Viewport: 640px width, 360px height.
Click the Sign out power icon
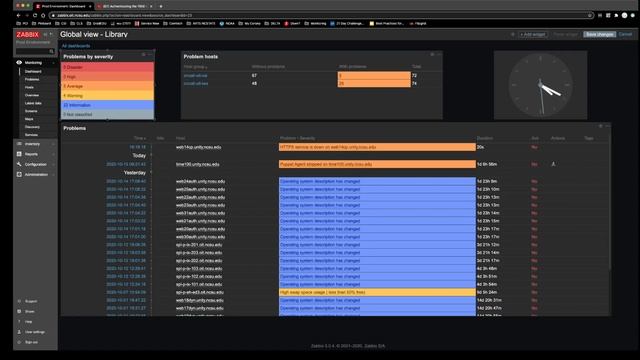pyautogui.click(x=19, y=342)
